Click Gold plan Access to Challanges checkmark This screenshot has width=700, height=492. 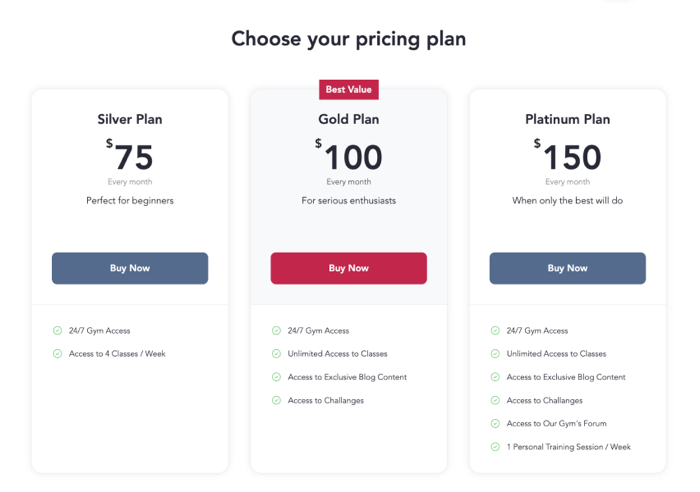point(277,400)
